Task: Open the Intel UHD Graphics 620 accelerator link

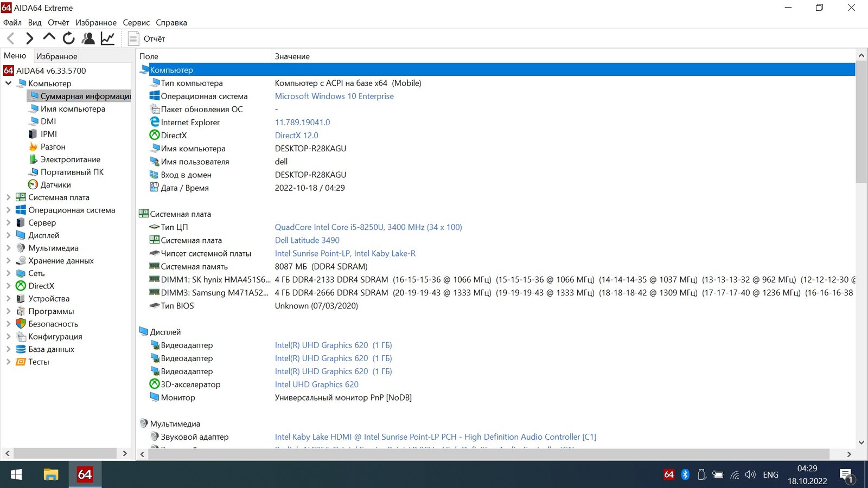Action: pos(316,384)
